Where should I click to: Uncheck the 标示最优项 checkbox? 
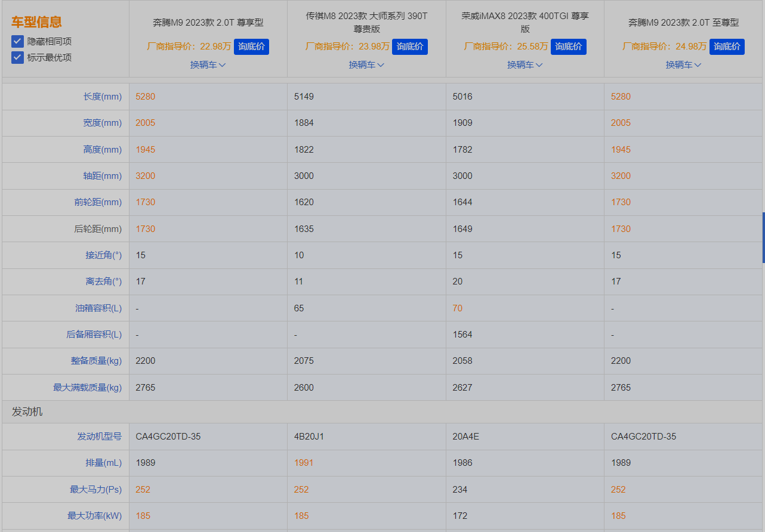coord(17,58)
